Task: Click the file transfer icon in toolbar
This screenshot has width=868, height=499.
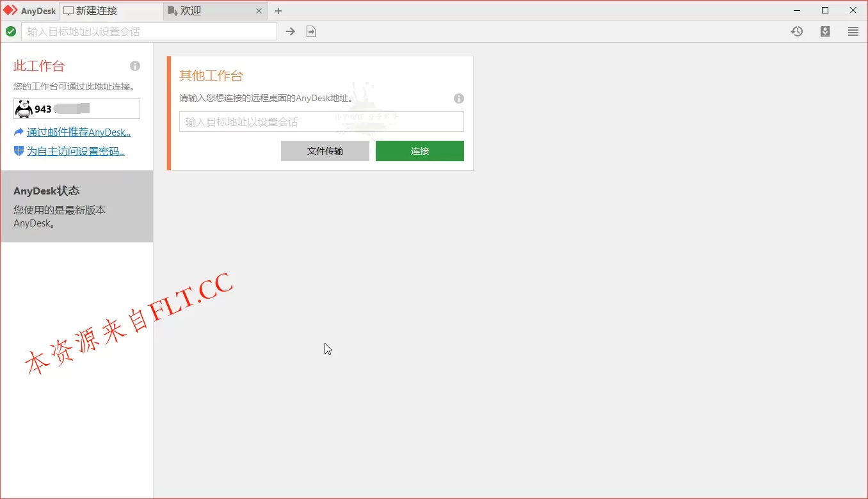Action: pyautogui.click(x=311, y=31)
